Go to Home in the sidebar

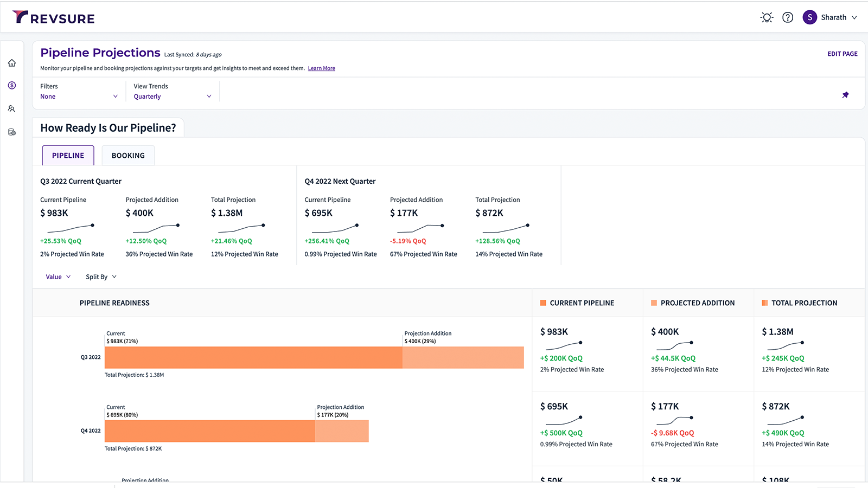click(12, 63)
